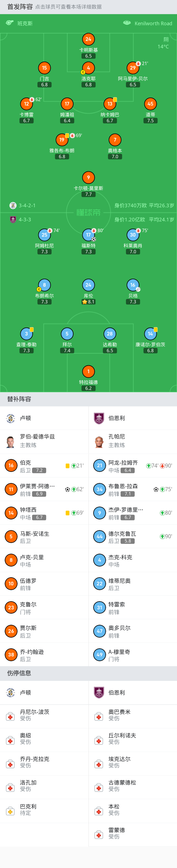Click injury cross icon next to 丹尼尔-波茨
The height and width of the screenshot is (868, 177).
point(10,717)
